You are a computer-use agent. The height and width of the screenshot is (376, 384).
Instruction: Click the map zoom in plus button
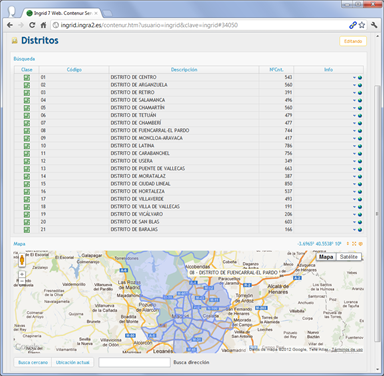coord(22,274)
